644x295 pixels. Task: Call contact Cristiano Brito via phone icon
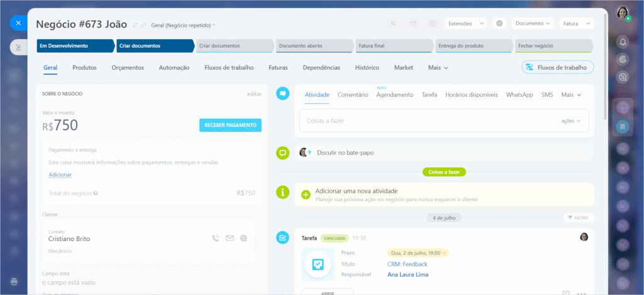[216, 238]
